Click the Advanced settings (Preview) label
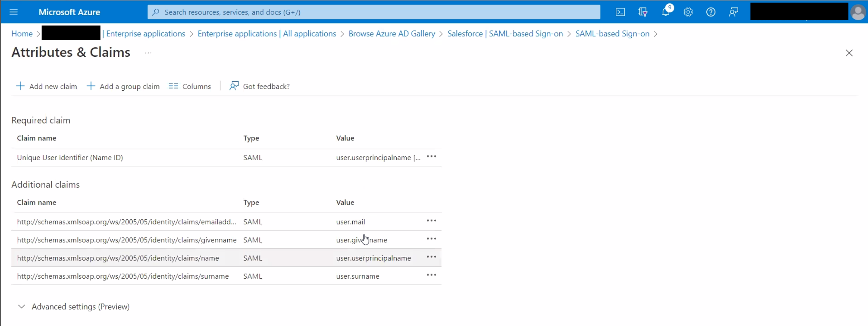This screenshot has height=326, width=868. coord(81,307)
